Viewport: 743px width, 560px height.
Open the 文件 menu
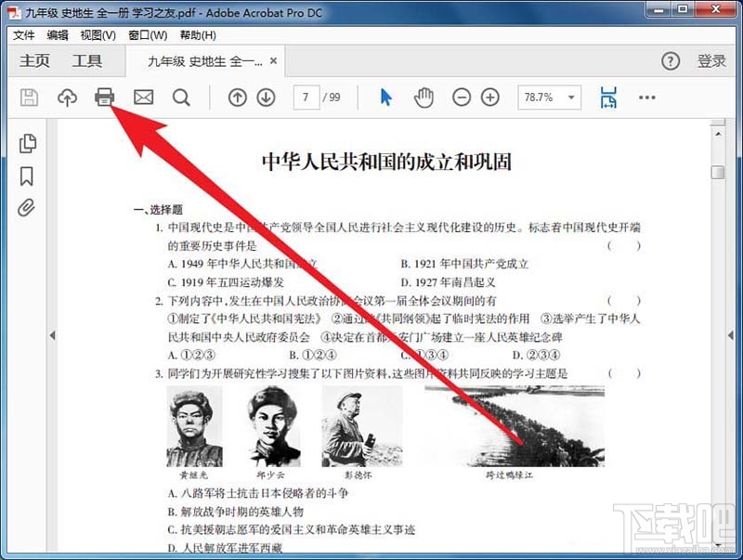[24, 35]
